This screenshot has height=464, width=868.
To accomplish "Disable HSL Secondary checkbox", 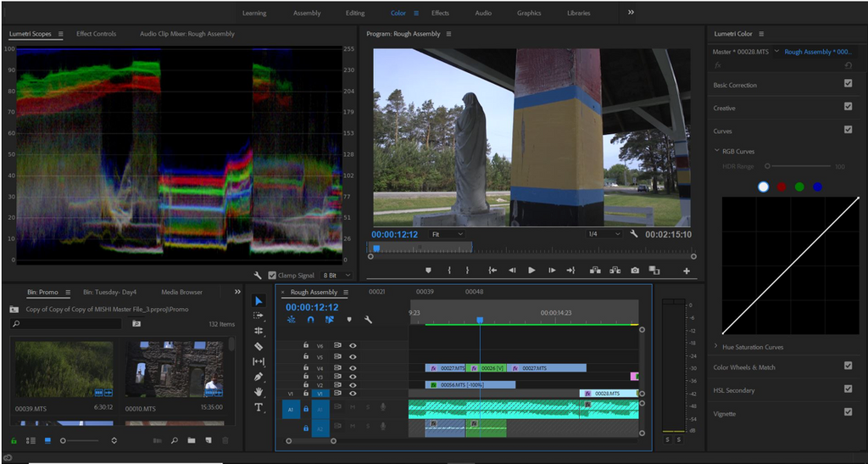I will 848,389.
